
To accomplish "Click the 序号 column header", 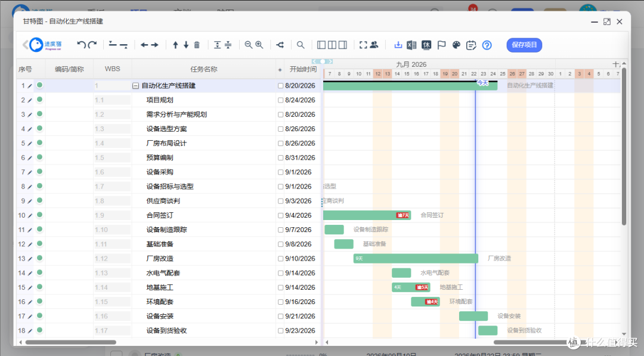I will pyautogui.click(x=25, y=69).
